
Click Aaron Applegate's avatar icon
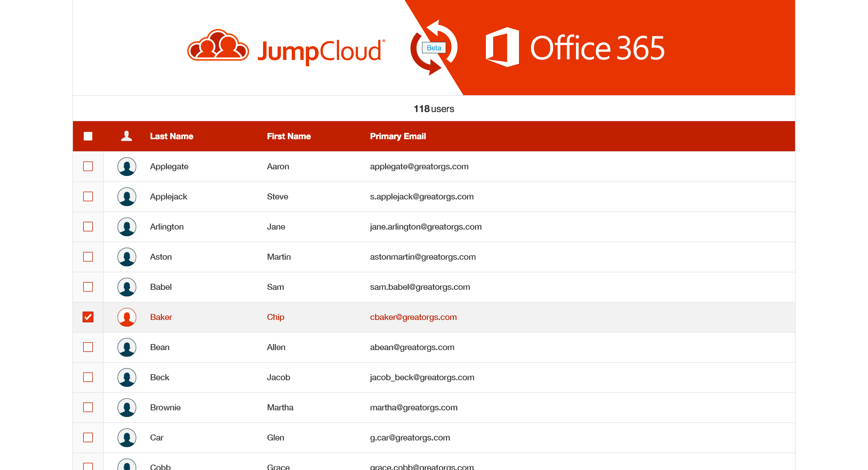(127, 166)
